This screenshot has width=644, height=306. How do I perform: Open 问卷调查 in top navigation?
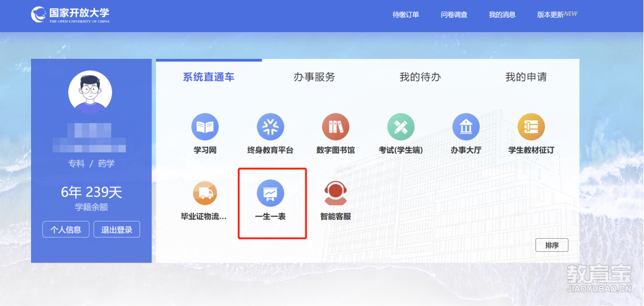(454, 15)
